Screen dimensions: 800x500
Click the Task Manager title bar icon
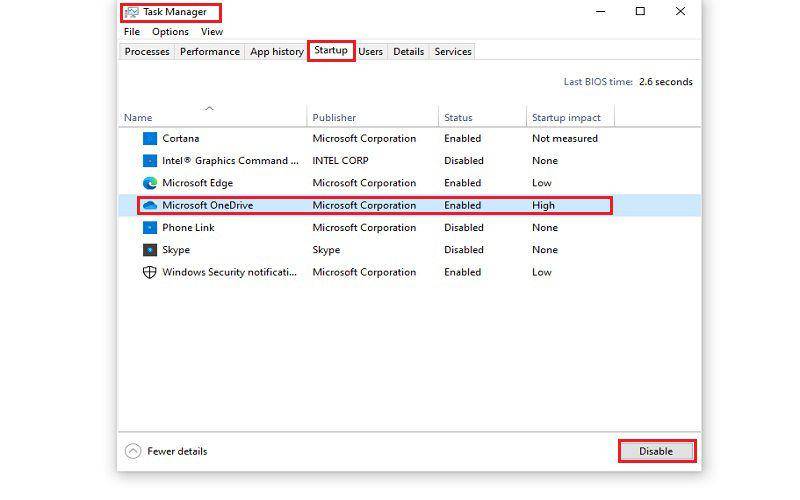pyautogui.click(x=131, y=12)
